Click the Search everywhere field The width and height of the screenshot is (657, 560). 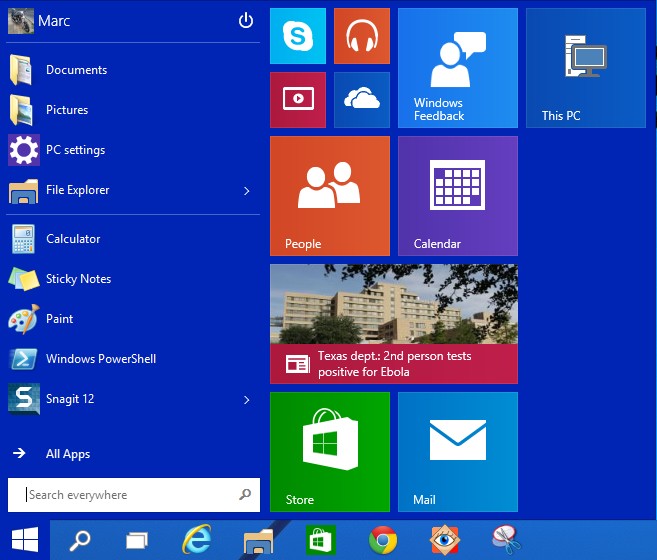point(134,495)
